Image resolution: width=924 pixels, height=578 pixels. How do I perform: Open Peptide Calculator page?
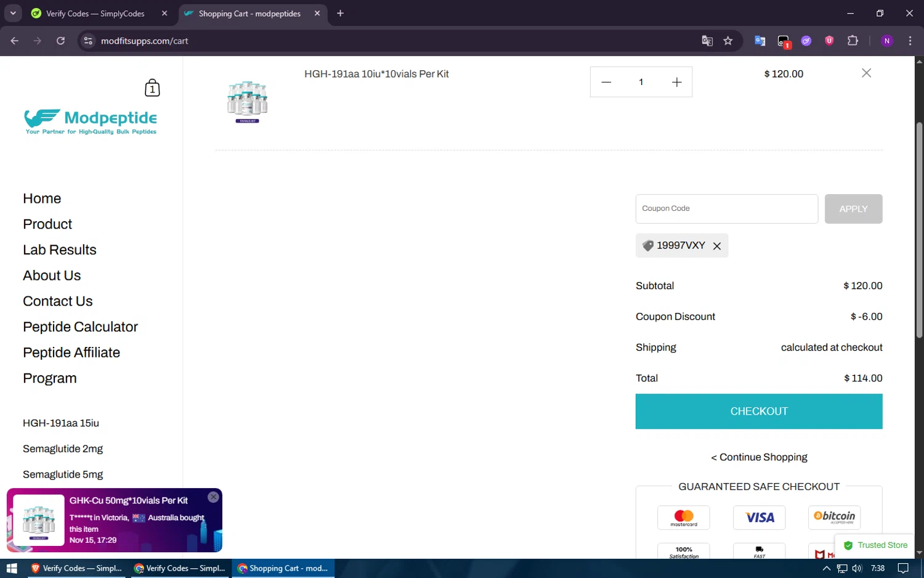pos(80,327)
